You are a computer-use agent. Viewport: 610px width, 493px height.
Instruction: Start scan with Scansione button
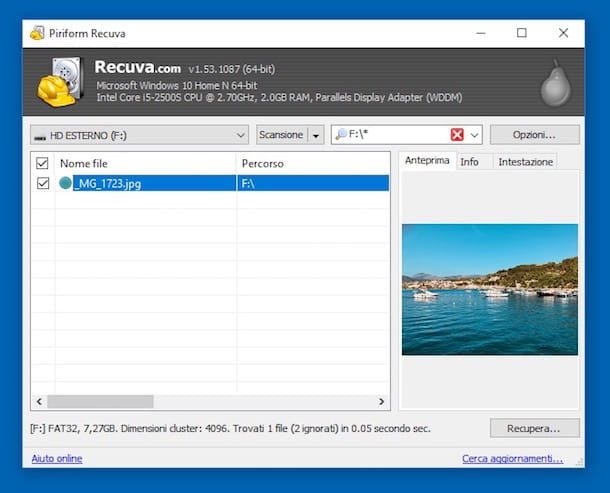(x=282, y=135)
